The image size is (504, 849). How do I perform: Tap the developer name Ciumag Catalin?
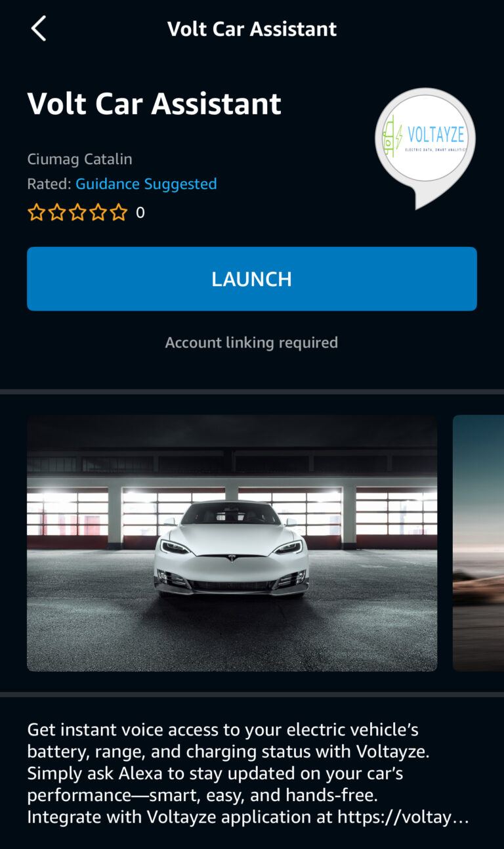pyautogui.click(x=79, y=159)
